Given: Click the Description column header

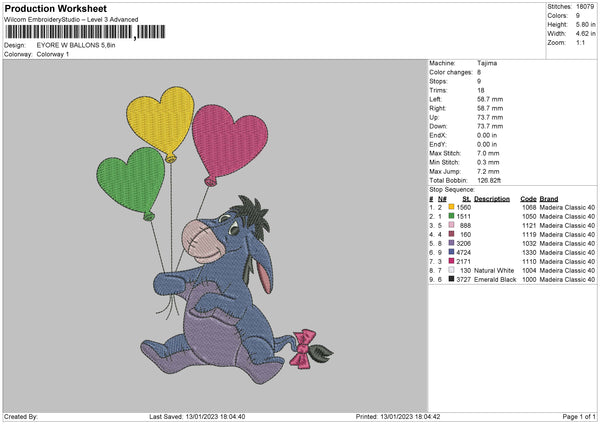Looking at the screenshot, I should 492,198.
